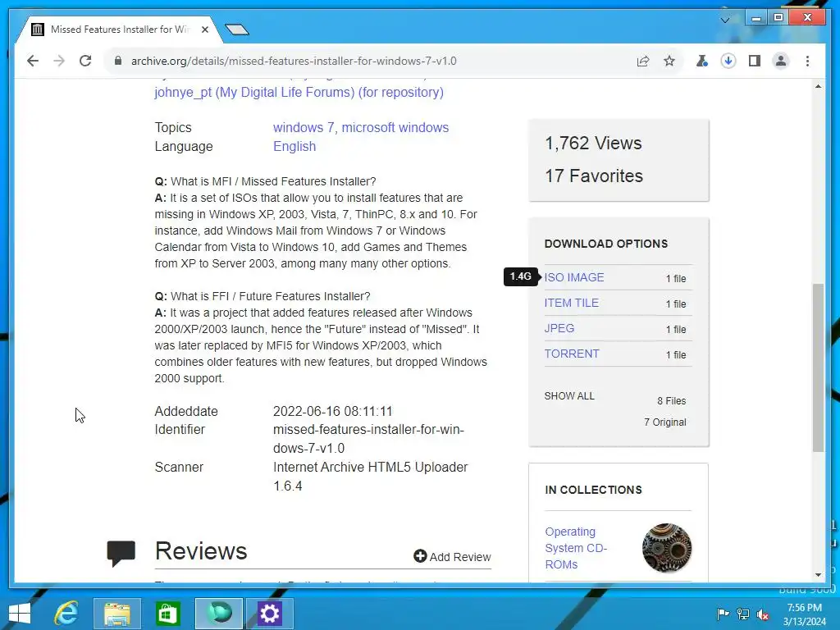Click the vertical scrollbar thumb
The width and height of the screenshot is (840, 630).
coord(818,367)
